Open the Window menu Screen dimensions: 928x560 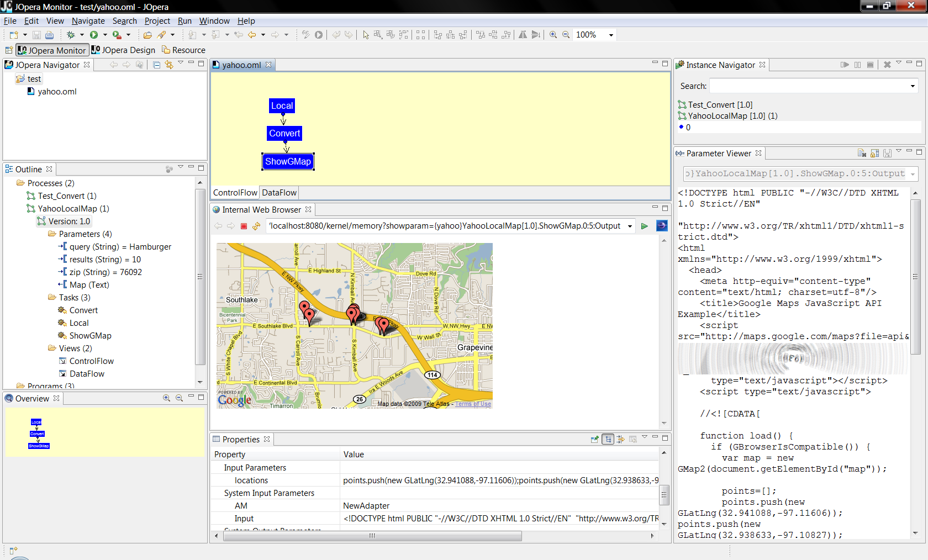coord(214,21)
